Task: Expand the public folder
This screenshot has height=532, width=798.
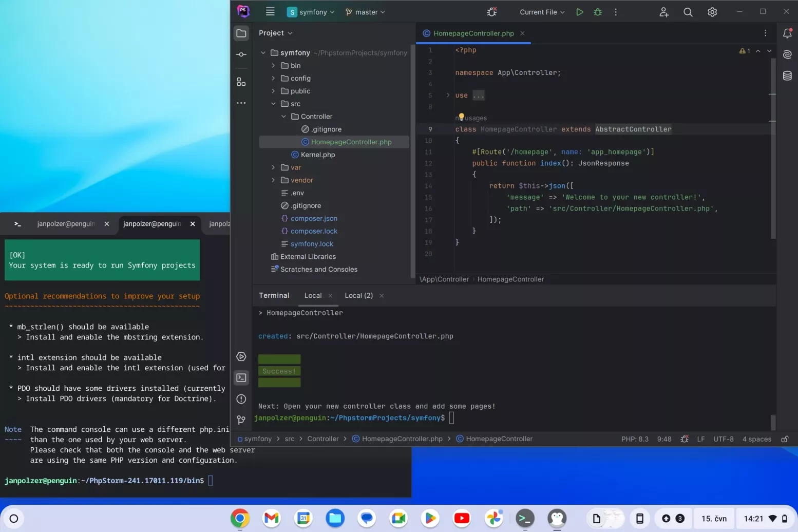Action: click(273, 91)
